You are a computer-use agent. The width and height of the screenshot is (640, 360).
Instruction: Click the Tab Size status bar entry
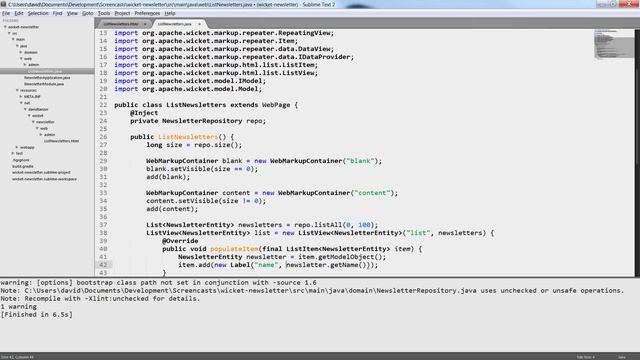point(586,357)
